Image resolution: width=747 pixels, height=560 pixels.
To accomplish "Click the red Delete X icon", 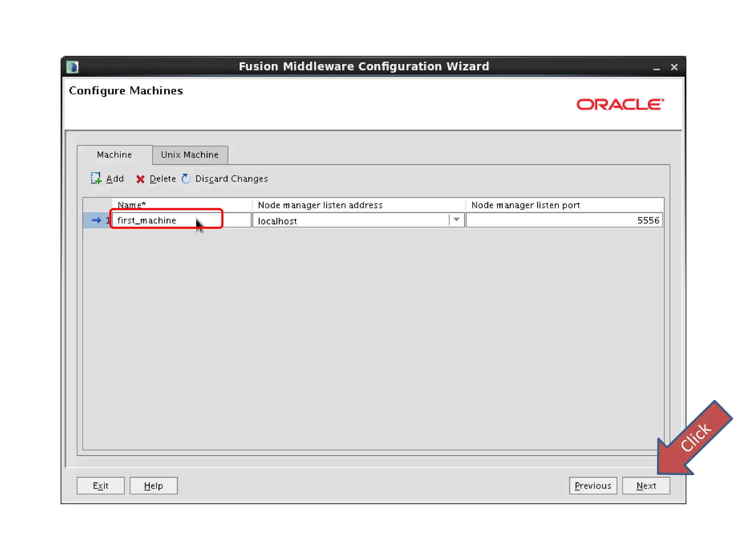I will 140,179.
